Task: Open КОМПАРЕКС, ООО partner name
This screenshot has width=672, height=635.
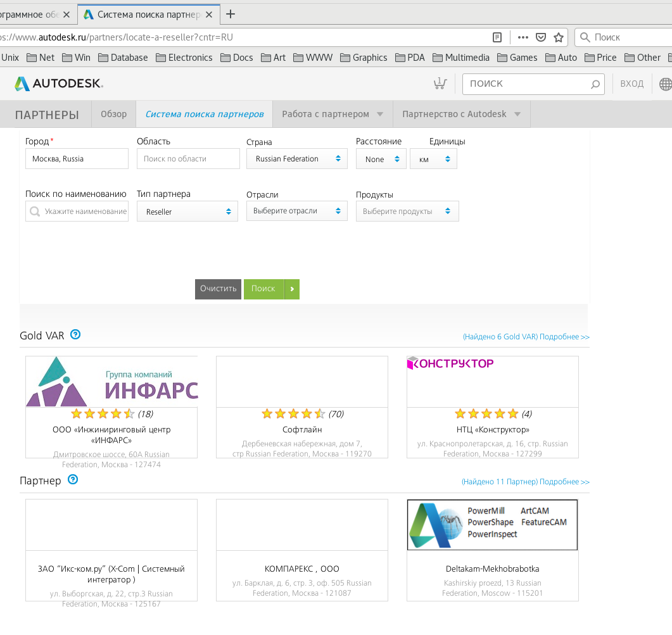Action: click(x=301, y=569)
